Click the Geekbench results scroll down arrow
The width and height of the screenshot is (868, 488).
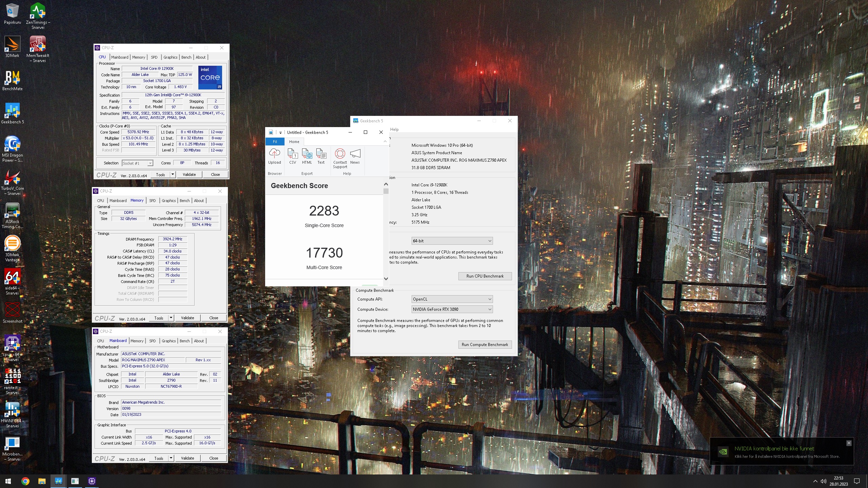(x=386, y=279)
